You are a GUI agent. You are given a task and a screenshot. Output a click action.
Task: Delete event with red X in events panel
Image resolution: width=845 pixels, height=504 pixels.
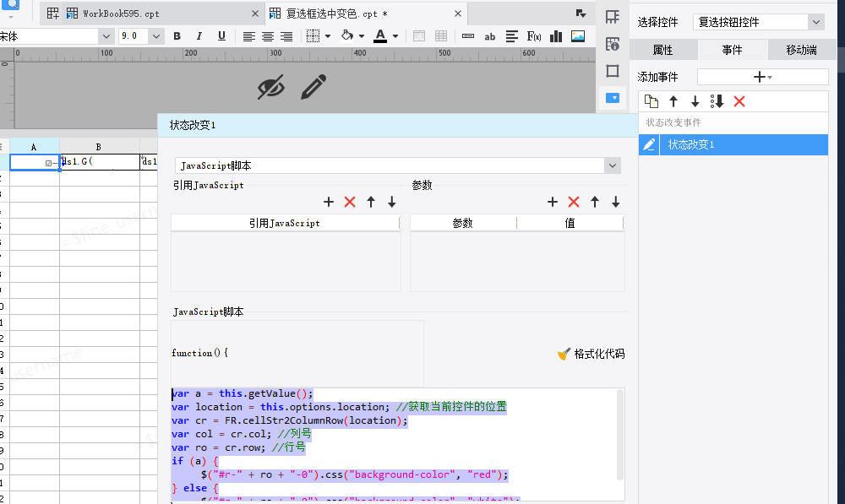pyautogui.click(x=739, y=101)
